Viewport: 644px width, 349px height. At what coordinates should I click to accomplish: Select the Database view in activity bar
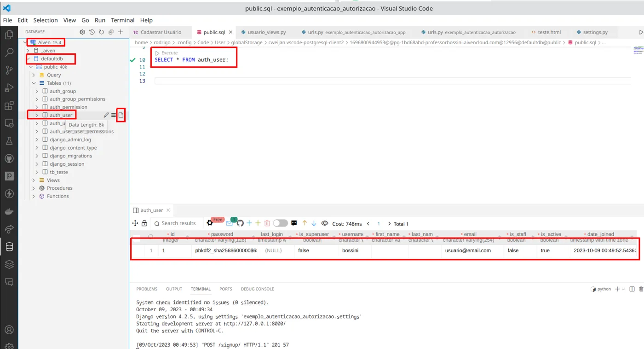(x=9, y=247)
